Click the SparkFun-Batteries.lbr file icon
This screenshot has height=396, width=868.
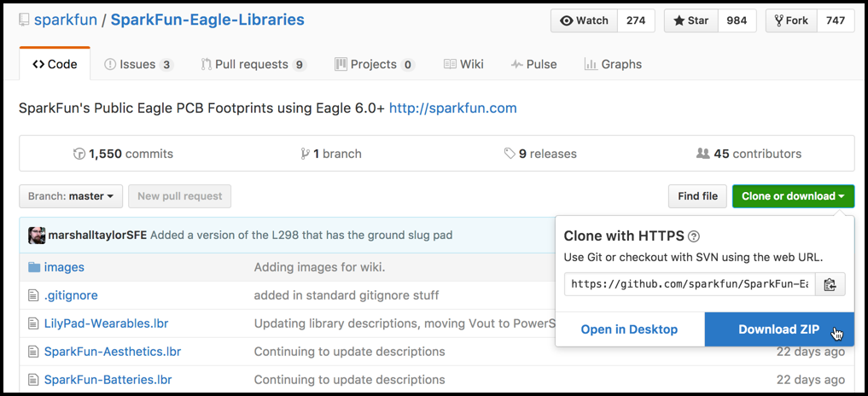point(34,380)
